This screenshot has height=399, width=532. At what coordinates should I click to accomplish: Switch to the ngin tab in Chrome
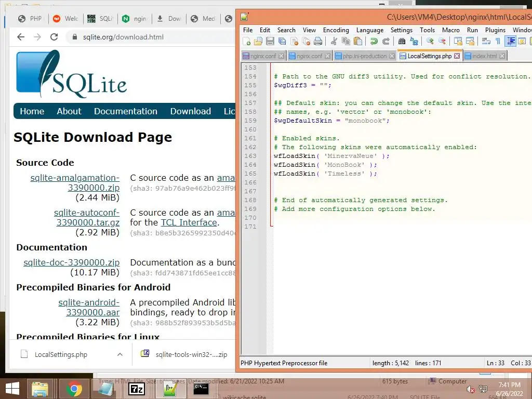pos(135,19)
